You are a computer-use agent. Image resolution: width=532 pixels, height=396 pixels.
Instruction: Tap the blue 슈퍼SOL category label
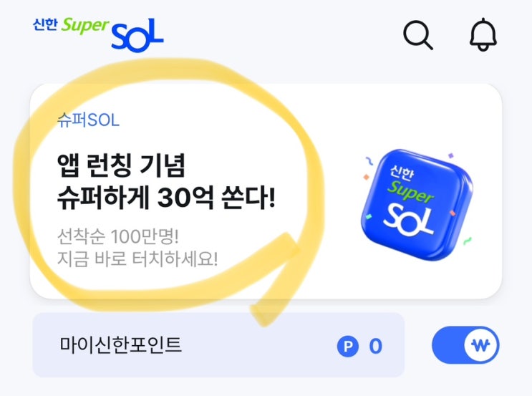(x=88, y=120)
